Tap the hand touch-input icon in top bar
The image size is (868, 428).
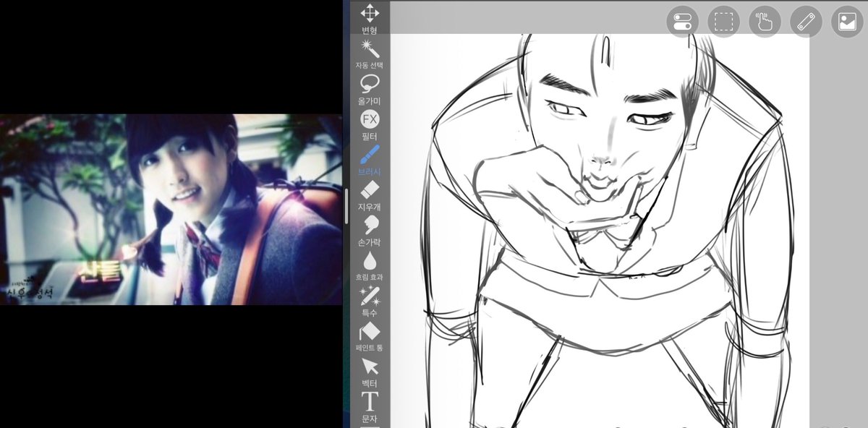click(x=765, y=22)
